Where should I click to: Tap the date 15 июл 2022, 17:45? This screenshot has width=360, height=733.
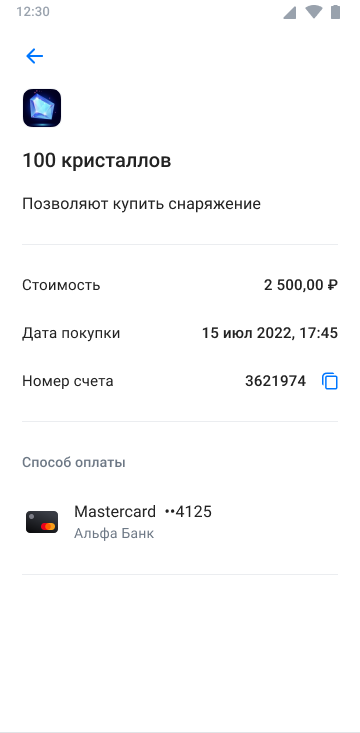click(270, 333)
